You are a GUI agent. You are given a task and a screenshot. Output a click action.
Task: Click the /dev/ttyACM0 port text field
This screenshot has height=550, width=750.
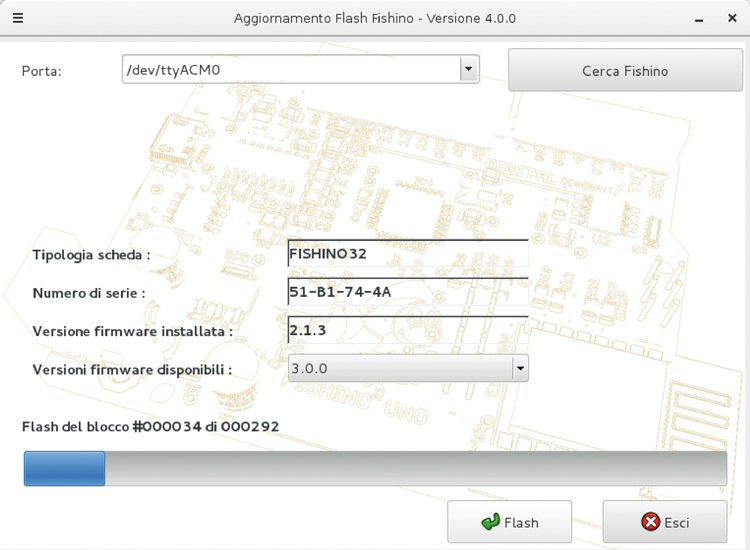290,69
